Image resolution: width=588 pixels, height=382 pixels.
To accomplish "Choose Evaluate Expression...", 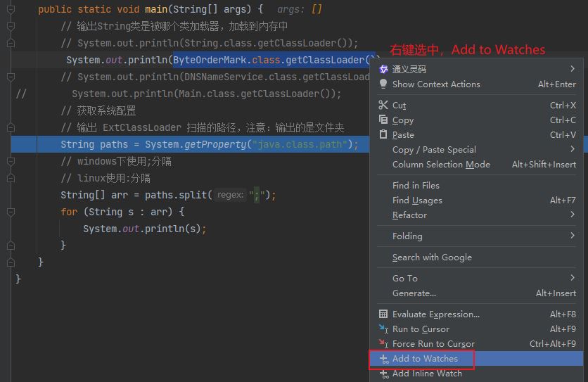I will tap(476, 314).
